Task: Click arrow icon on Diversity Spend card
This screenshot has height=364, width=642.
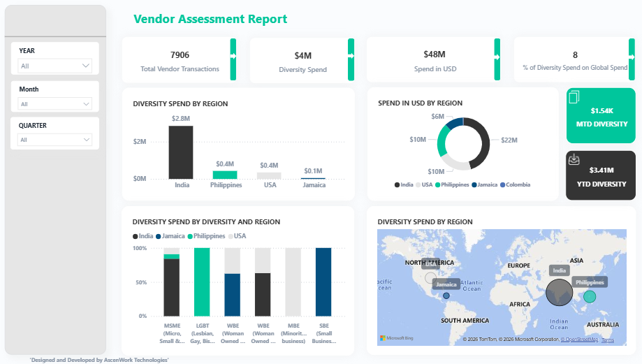Action: pos(351,54)
